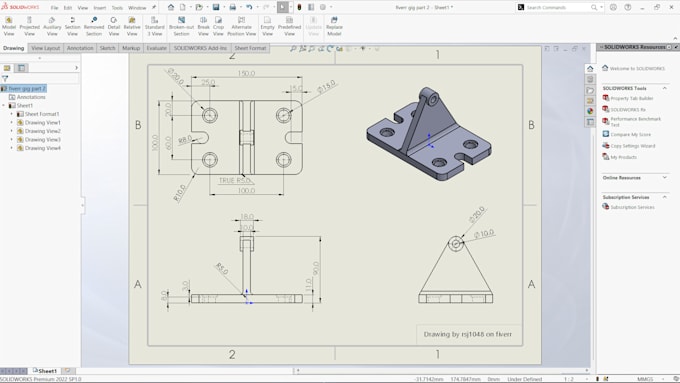Click the Rebuild traffic light icon
This screenshot has height=383, width=680.
coord(299,7)
